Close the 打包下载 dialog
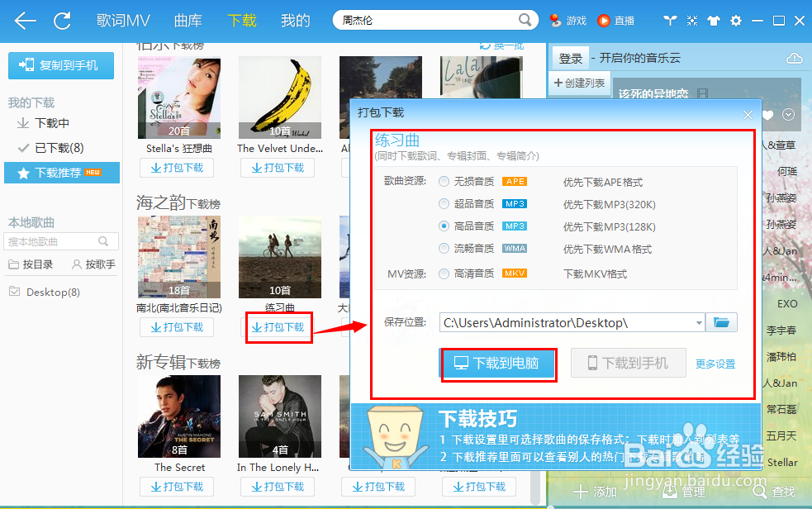Viewport: 812px width, 509px height. pyautogui.click(x=748, y=114)
